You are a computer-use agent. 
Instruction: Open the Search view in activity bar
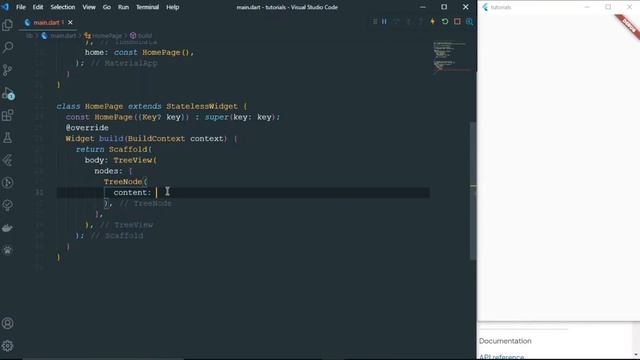click(7, 47)
